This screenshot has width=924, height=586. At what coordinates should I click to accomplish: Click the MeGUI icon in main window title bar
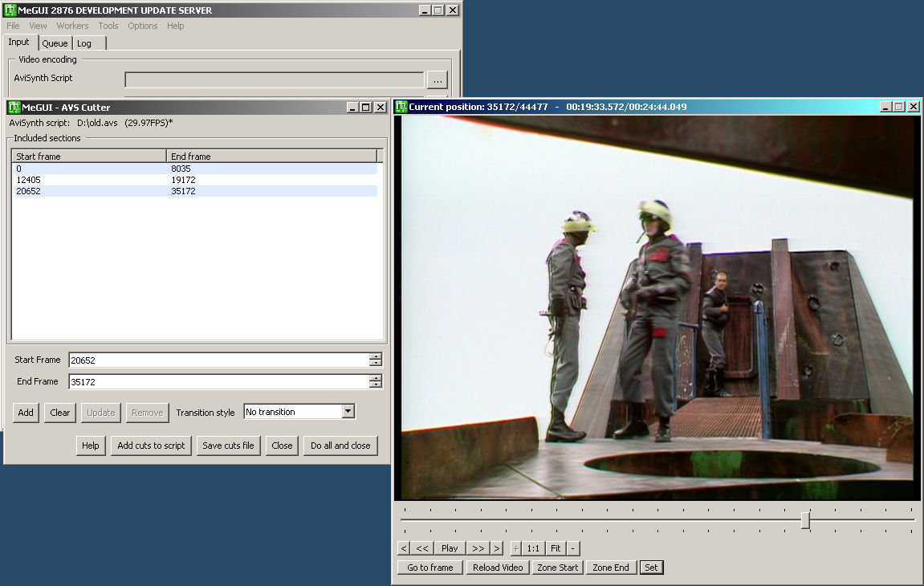pyautogui.click(x=10, y=10)
